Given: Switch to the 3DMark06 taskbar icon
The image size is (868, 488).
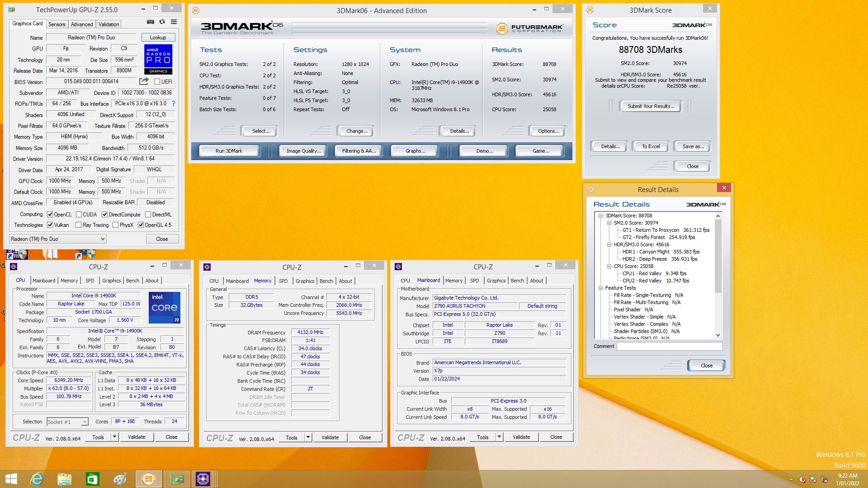Looking at the screenshot, I should [x=148, y=479].
